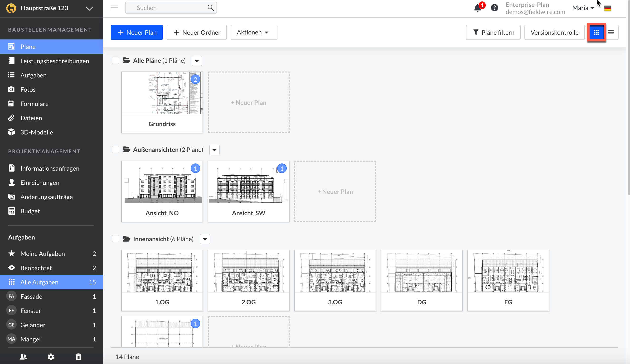
Task: Open Pläne in the sidebar
Action: point(52,47)
